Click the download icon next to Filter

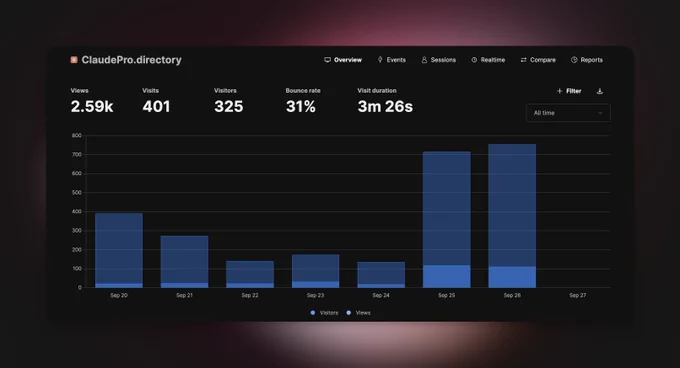(x=600, y=91)
